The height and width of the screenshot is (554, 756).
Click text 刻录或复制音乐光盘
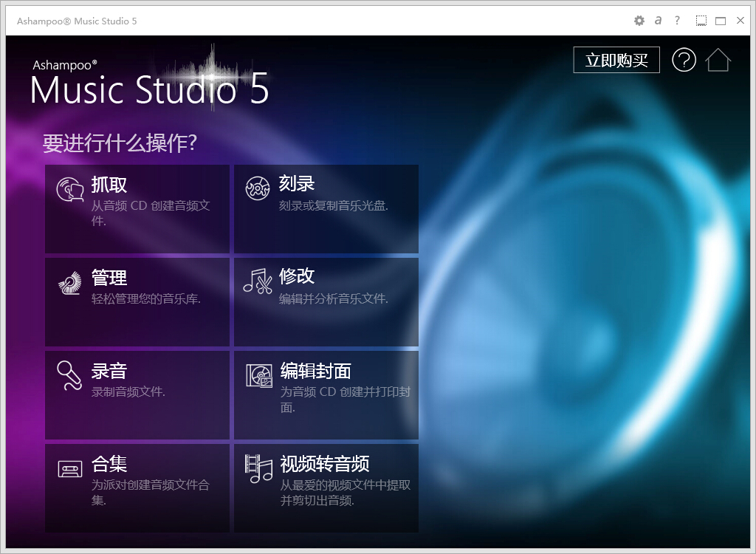tap(333, 205)
